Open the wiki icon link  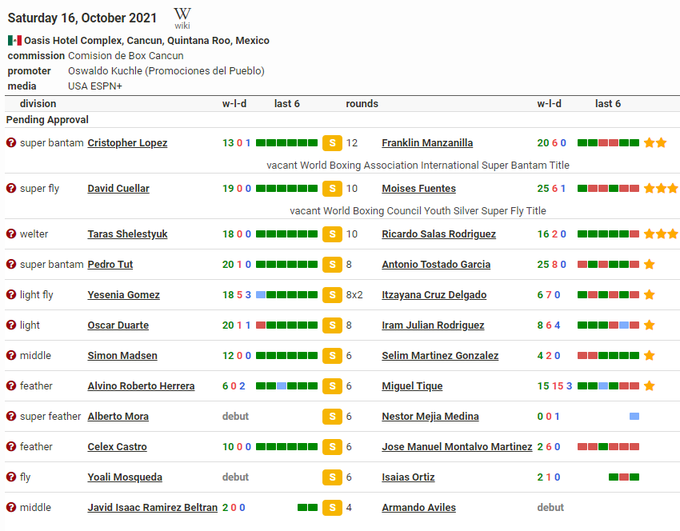click(x=182, y=18)
